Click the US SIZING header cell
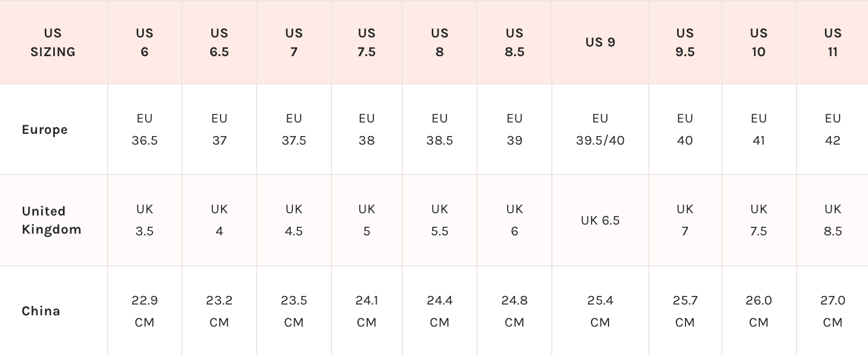Screen dimensions: 868x355 [x=53, y=43]
